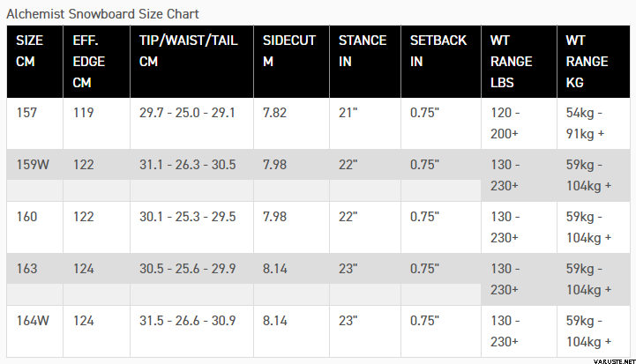Click the VARUSTE.NET watermark
The height and width of the screenshot is (364, 636).
[x=615, y=361]
